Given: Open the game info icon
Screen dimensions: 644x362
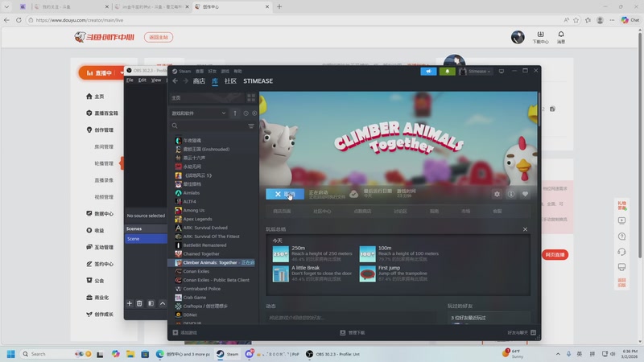Looking at the screenshot, I should coord(511,194).
